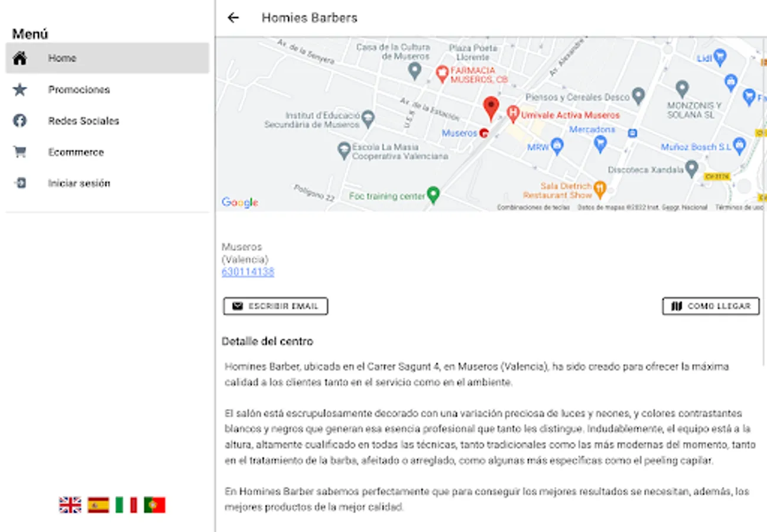
Task: Click the Casa de la Cultura marker
Action: (415, 71)
